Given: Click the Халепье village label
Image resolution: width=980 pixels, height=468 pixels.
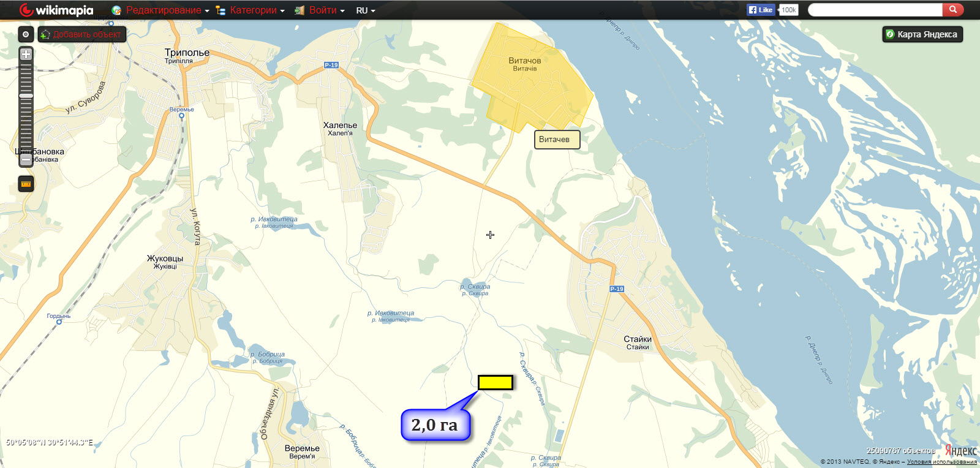Looking at the screenshot, I should pyautogui.click(x=340, y=125).
